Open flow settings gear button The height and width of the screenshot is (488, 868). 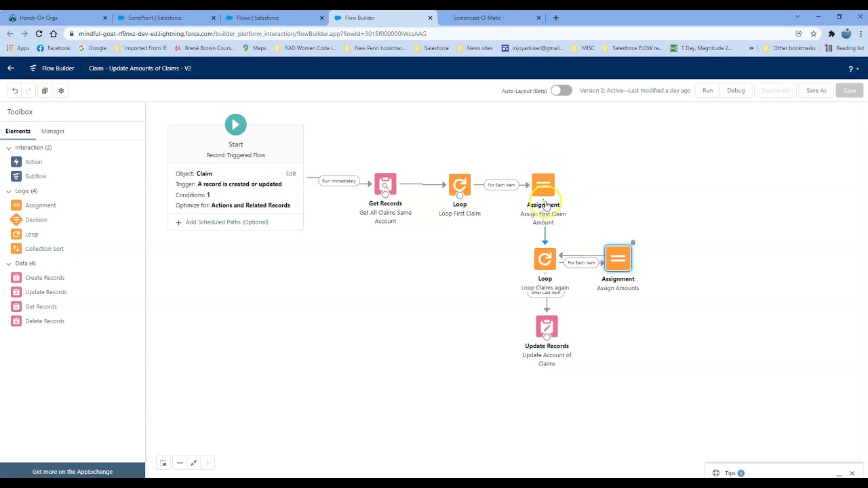pos(61,91)
